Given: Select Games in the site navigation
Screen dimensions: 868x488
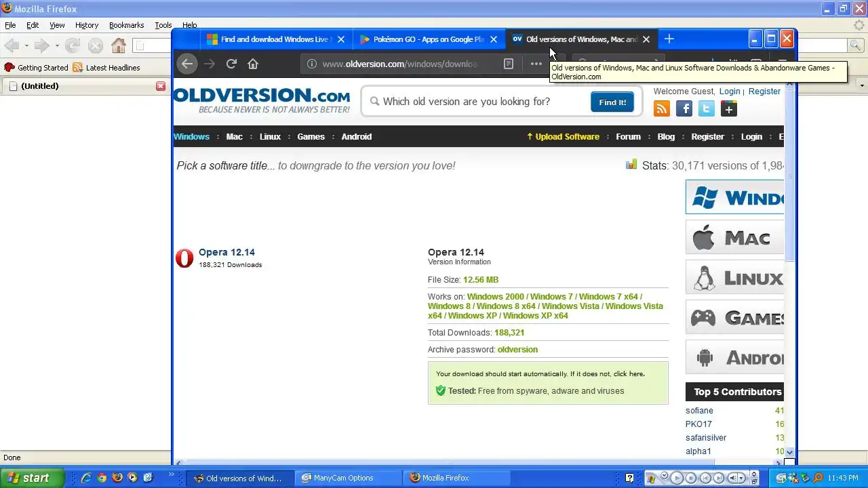Looking at the screenshot, I should click(x=311, y=136).
